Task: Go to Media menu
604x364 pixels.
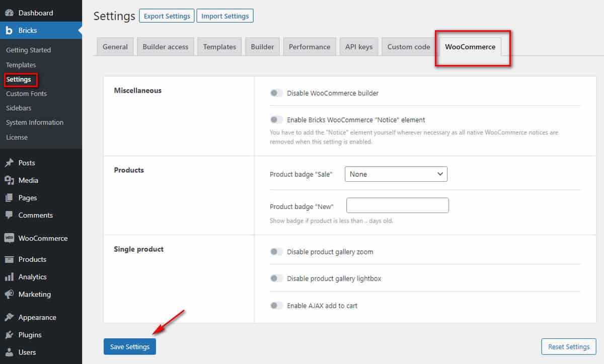Action: [41, 180]
